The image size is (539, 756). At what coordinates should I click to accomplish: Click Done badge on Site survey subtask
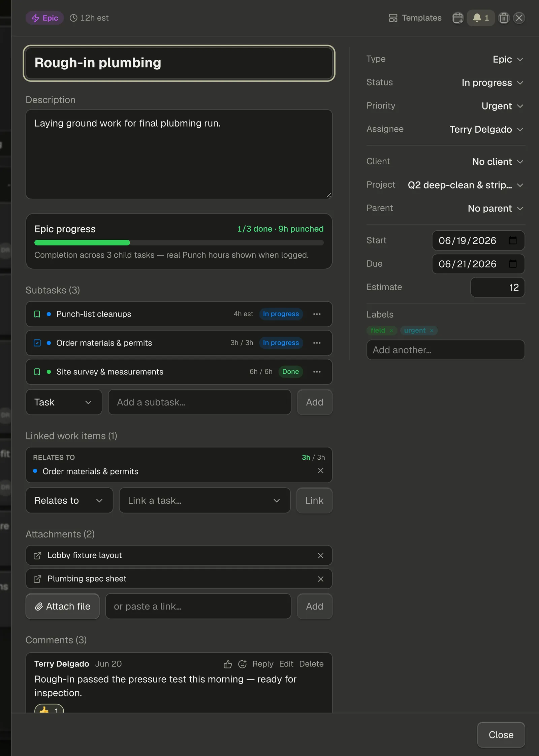290,372
